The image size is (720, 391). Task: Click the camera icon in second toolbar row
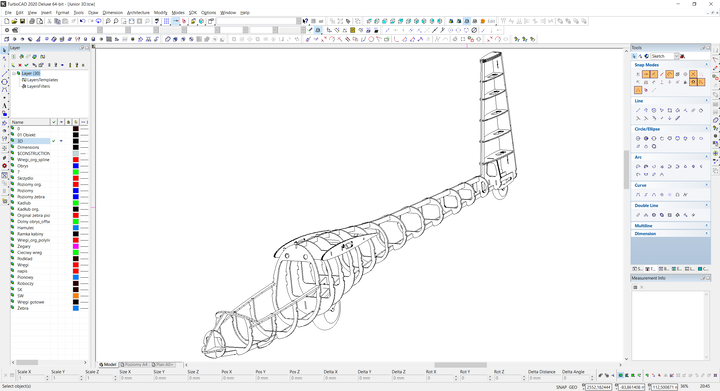[15, 30]
